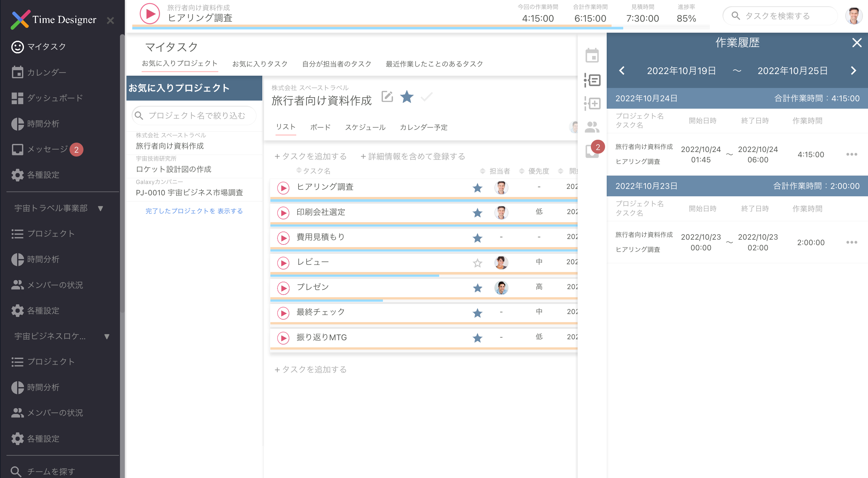Expand the 宇宙トラベル事業部 team dropdown
This screenshot has height=478, width=868.
pos(100,208)
